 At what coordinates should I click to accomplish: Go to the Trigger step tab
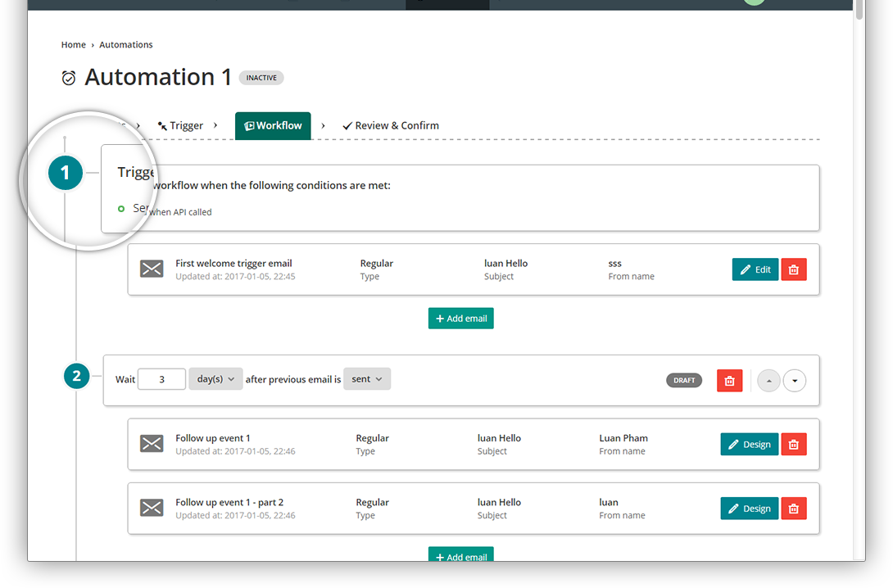(x=180, y=125)
